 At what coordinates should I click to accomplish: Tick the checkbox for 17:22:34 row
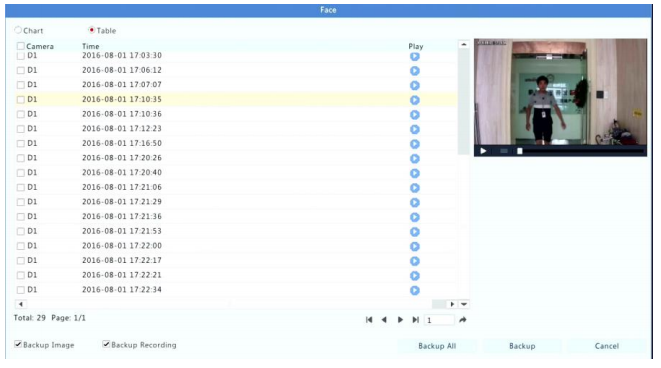[20, 290]
